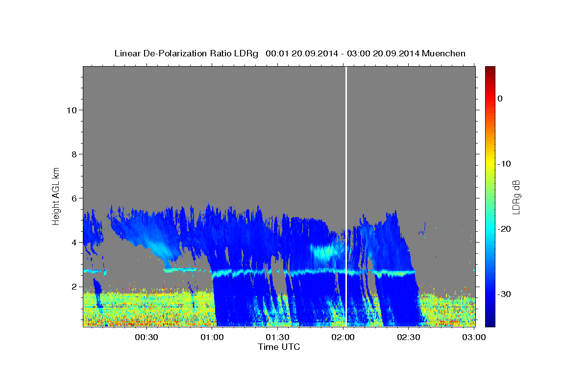The image size is (588, 392).
Task: Click the height label 6 on y-axis
Action: (73, 198)
